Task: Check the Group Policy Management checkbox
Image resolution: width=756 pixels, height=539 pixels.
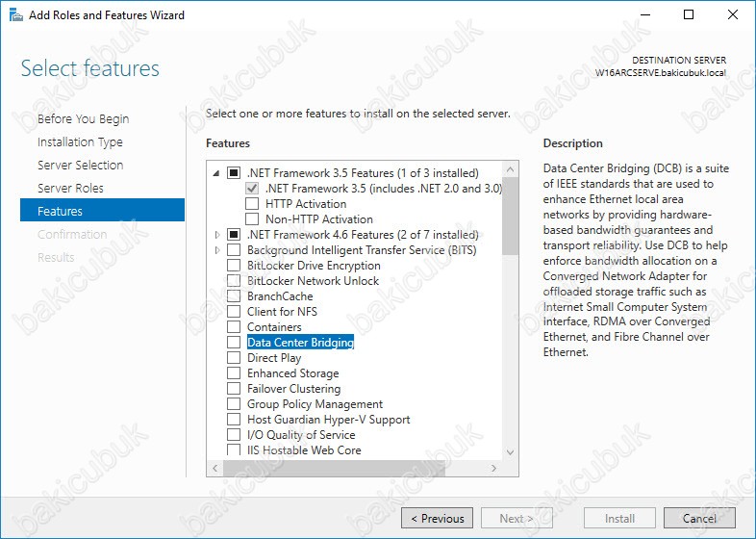Action: tap(234, 404)
